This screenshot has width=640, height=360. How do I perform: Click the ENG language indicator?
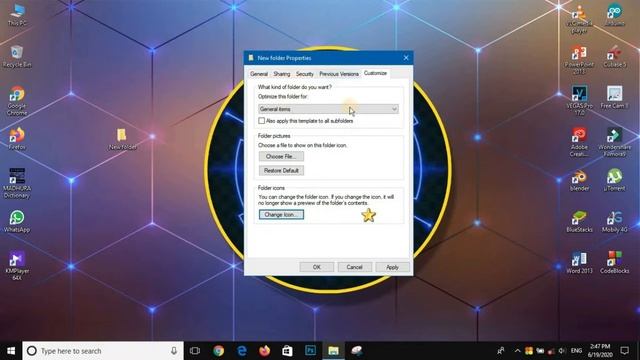pyautogui.click(x=576, y=351)
